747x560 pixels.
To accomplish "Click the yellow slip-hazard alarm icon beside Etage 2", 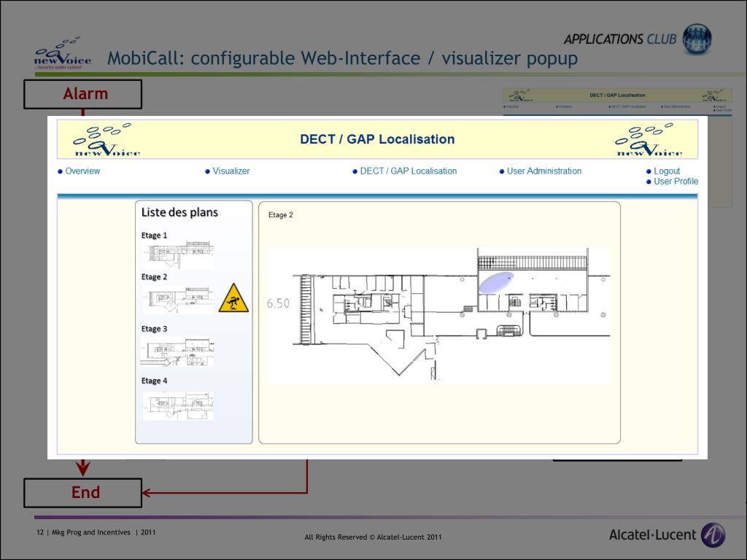I will (x=233, y=298).
